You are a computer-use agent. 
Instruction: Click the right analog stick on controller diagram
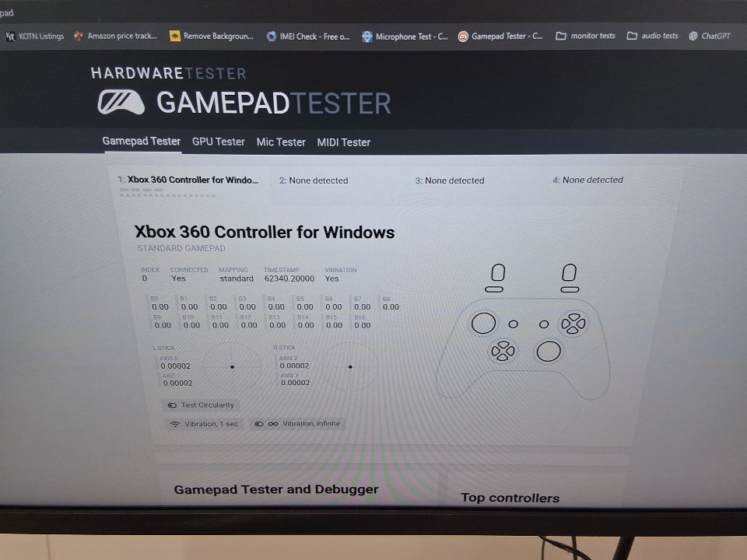tap(549, 352)
